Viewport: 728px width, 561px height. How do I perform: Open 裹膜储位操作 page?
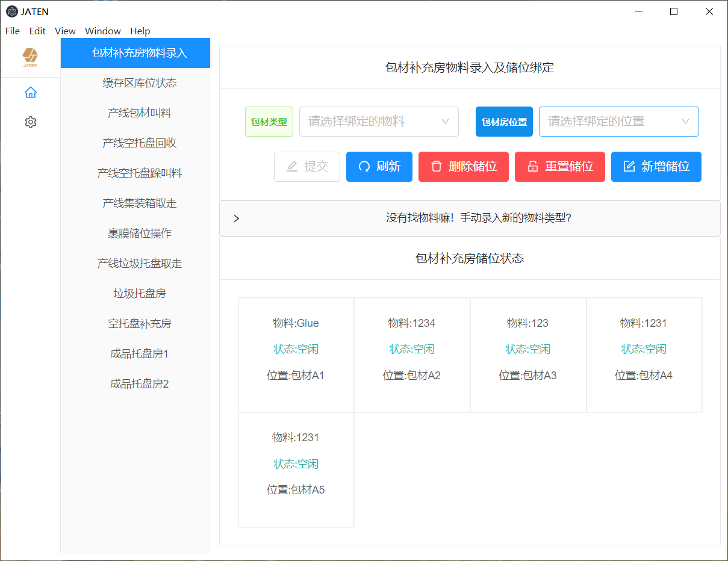point(135,234)
